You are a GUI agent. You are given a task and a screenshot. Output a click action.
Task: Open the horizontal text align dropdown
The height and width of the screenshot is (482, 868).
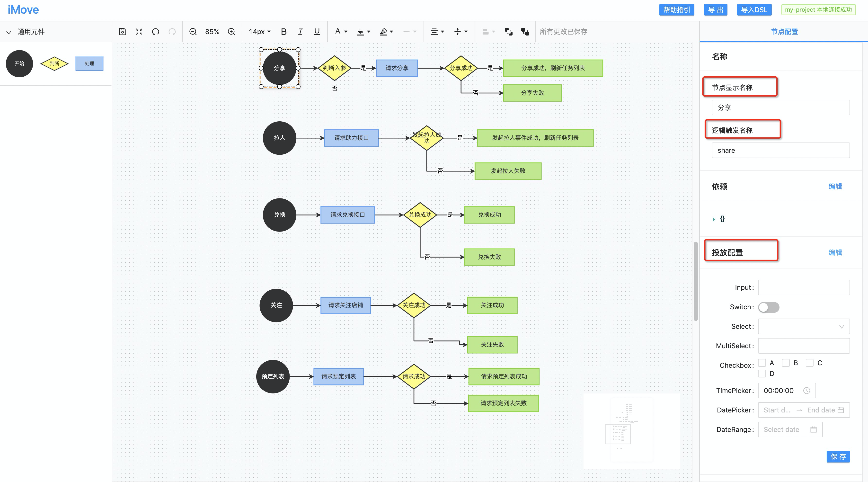click(x=437, y=32)
